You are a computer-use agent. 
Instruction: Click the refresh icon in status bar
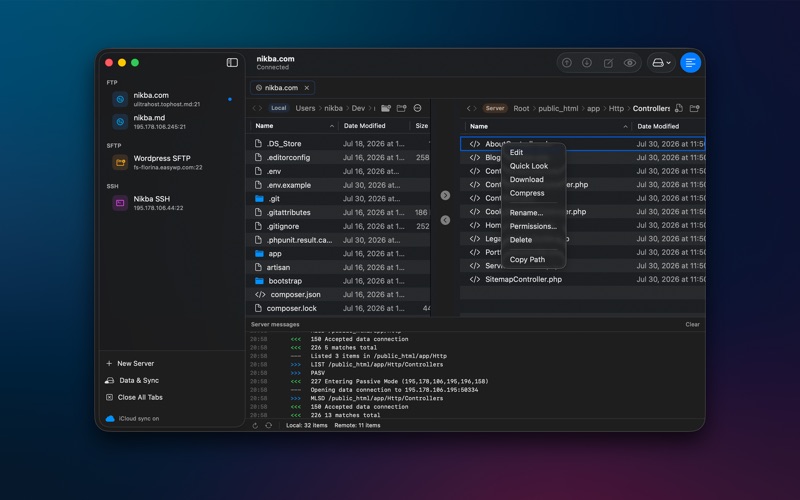(x=255, y=426)
